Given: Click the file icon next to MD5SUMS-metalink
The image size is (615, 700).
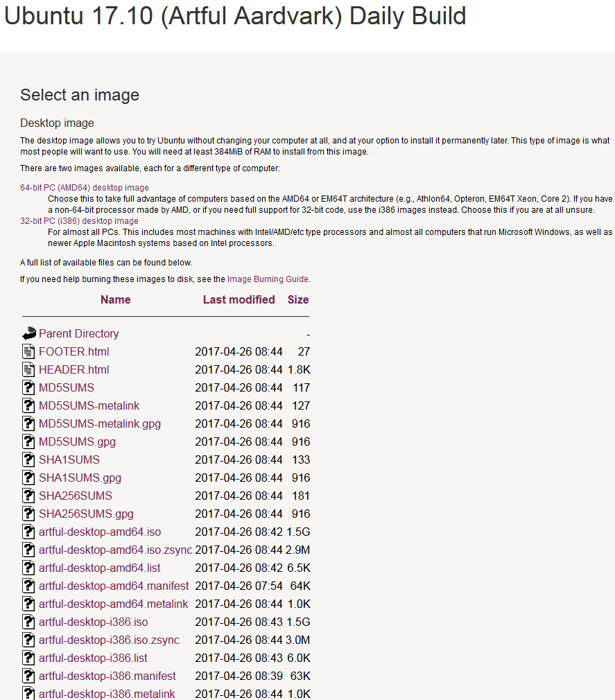Looking at the screenshot, I should [x=28, y=406].
